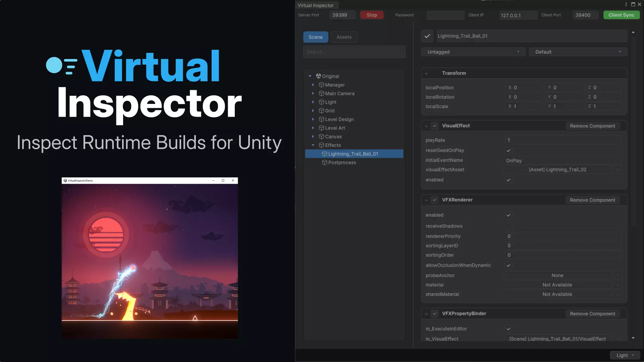Image resolution: width=644 pixels, height=362 pixels.
Task: Click inside the hierarchy search field
Action: click(x=354, y=52)
